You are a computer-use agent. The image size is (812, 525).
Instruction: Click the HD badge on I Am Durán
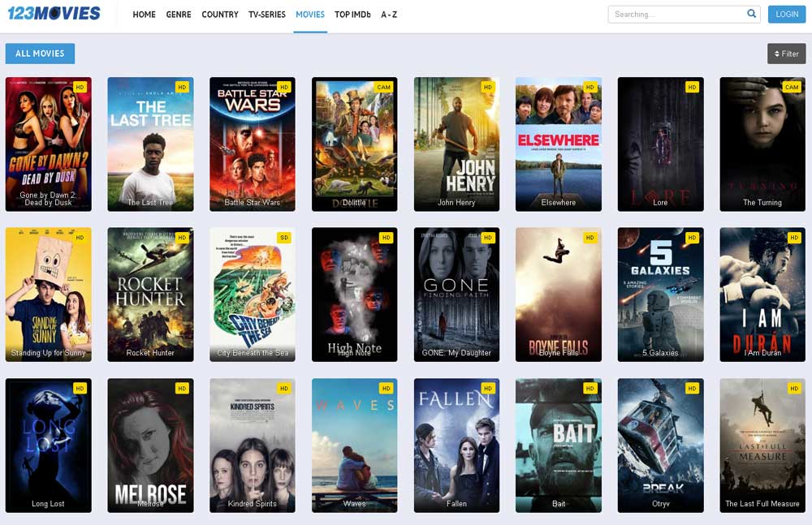point(794,238)
